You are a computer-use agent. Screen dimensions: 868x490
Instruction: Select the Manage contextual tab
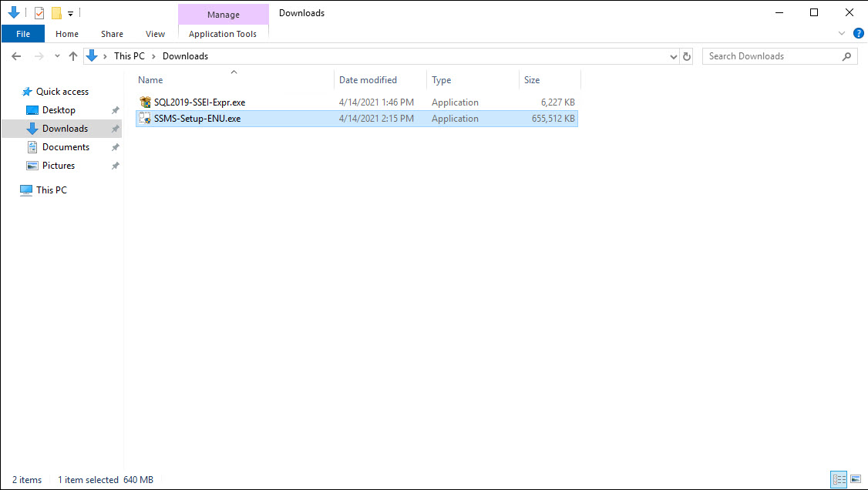tap(223, 15)
